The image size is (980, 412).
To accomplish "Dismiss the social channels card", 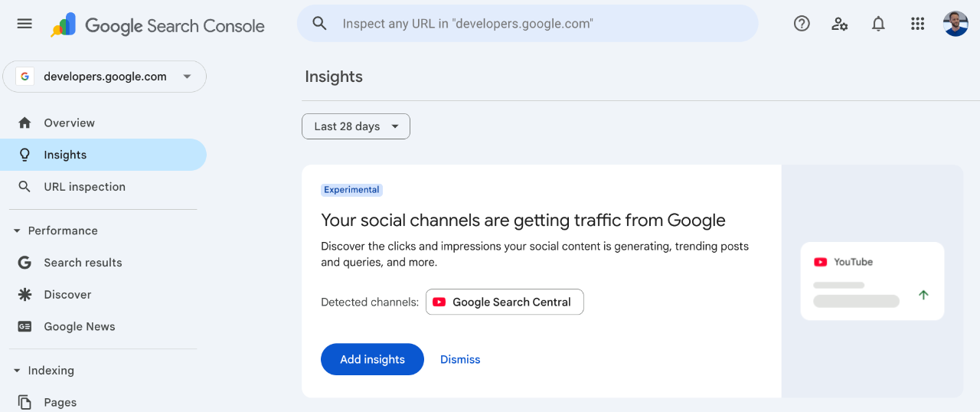I will coord(460,359).
